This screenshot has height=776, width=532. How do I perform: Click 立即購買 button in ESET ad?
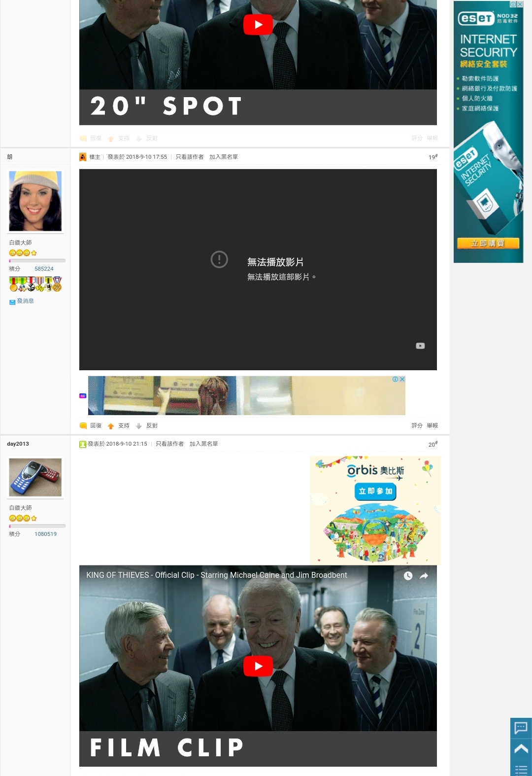coord(488,243)
